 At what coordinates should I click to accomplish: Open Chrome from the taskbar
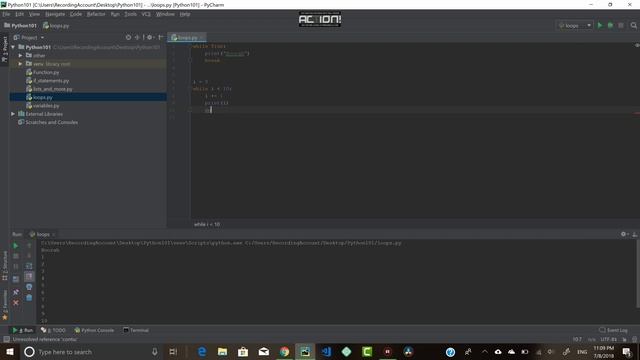(x=284, y=351)
